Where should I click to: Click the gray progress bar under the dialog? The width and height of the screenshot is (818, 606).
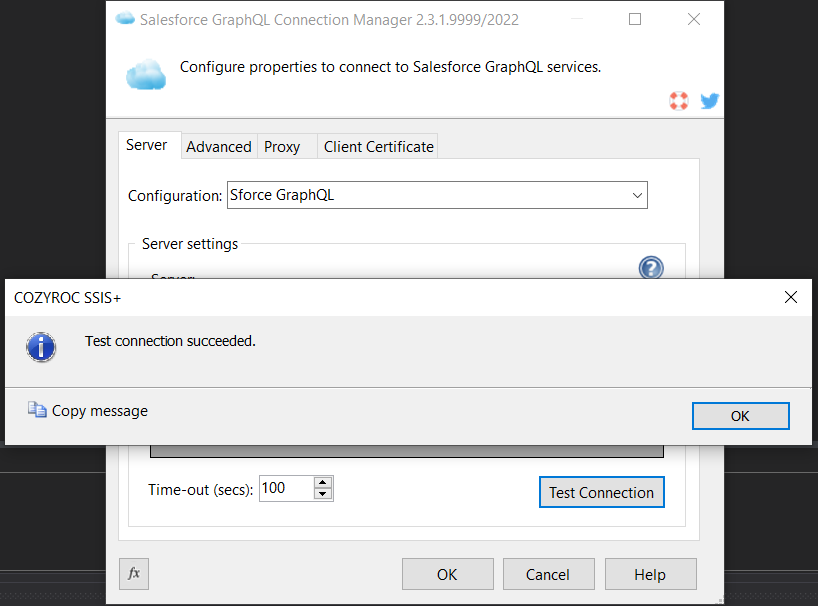[406, 452]
